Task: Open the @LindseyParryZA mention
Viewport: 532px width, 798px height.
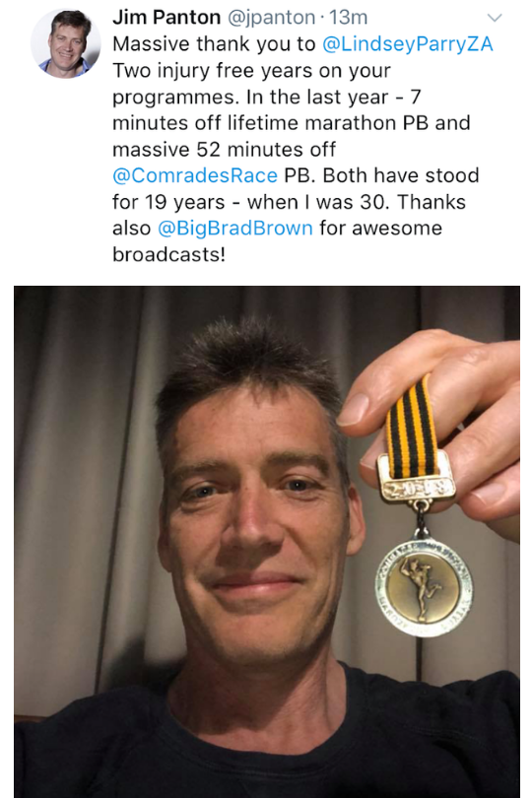Action: pyautogui.click(x=408, y=44)
